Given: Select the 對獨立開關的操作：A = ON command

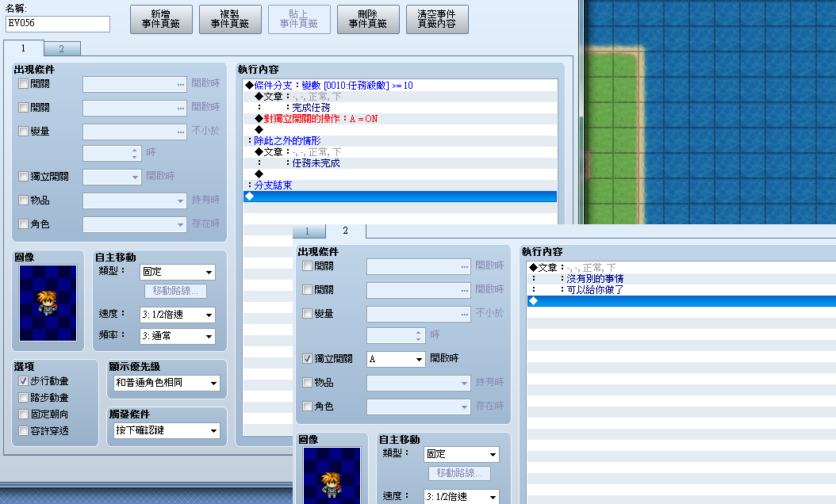Looking at the screenshot, I should pyautogui.click(x=401, y=119).
